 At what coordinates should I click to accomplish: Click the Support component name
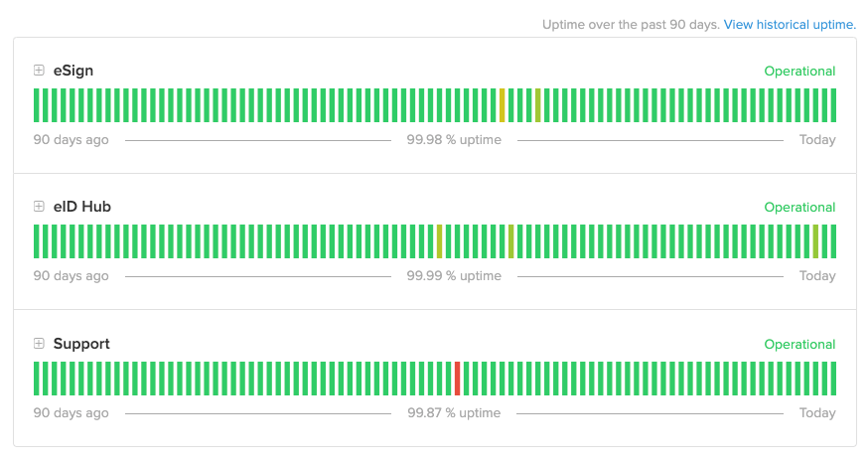81,344
